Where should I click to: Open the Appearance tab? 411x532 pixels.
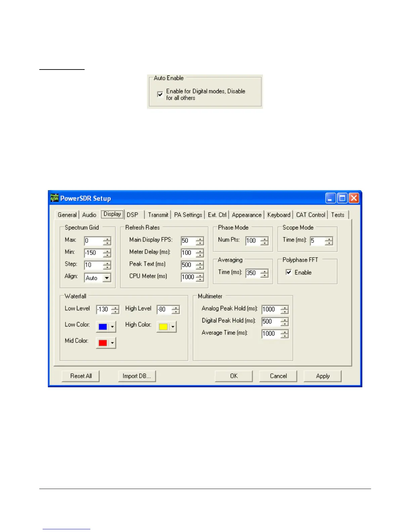pos(246,215)
